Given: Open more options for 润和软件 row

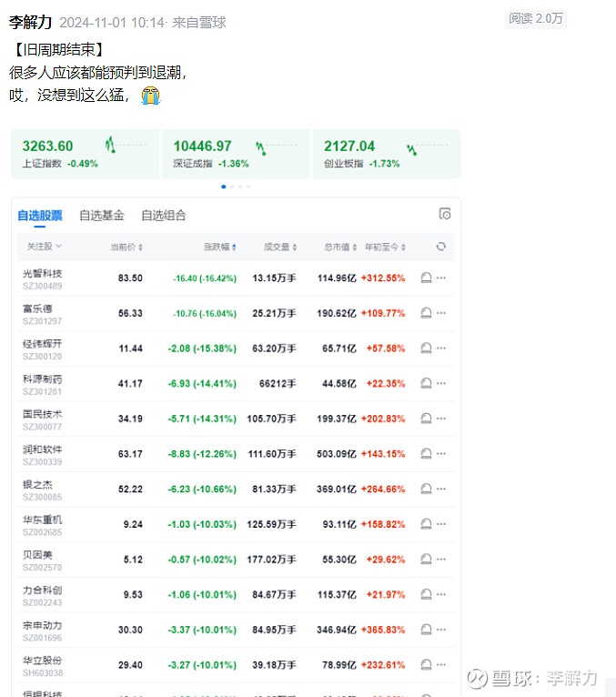Looking at the screenshot, I should (x=441, y=454).
